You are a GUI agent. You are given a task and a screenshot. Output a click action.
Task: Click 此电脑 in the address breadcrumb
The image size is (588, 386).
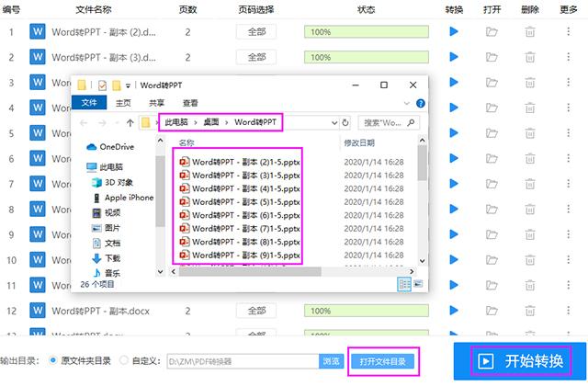point(176,122)
